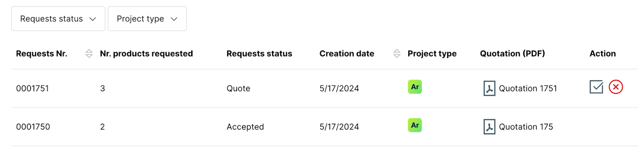Click the Project type column header
Screen dimensions: 644x150
coord(432,53)
